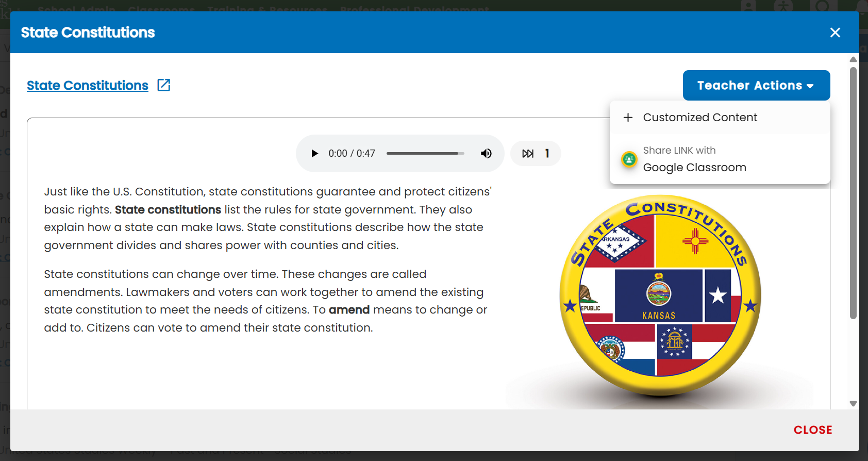Click the bold 'State constitutions' term
868x461 pixels.
click(x=168, y=209)
